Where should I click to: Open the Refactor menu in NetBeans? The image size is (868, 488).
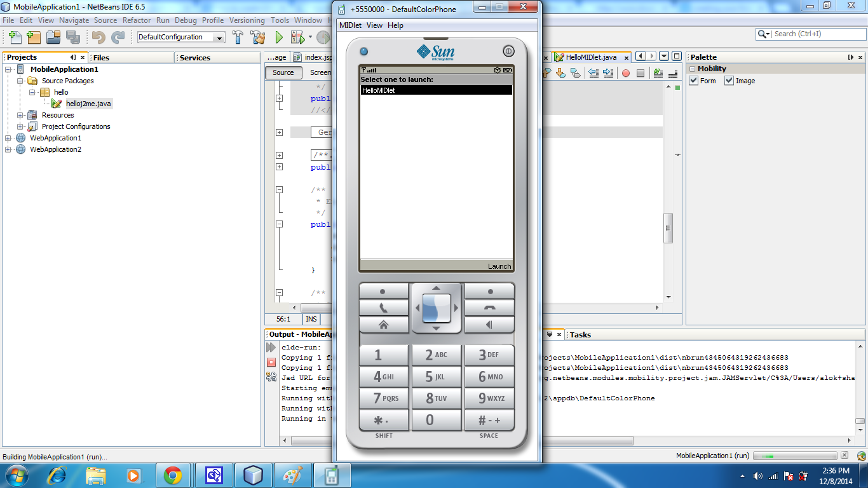coord(137,20)
